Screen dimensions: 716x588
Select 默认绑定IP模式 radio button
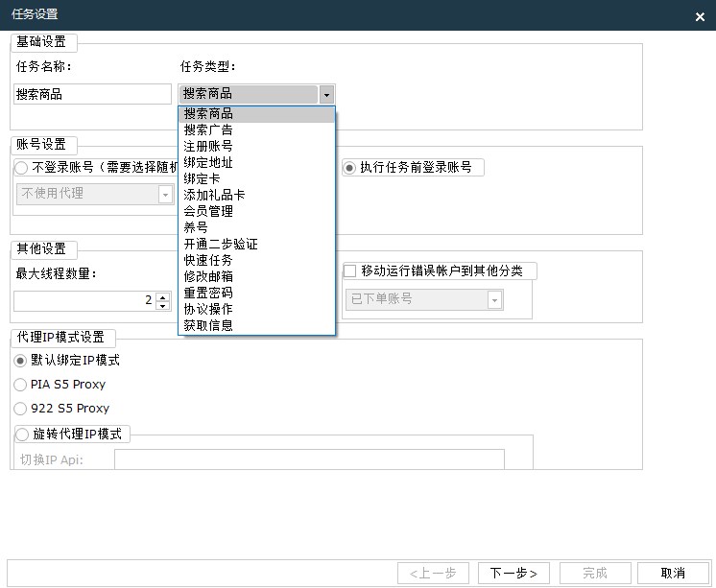point(20,361)
